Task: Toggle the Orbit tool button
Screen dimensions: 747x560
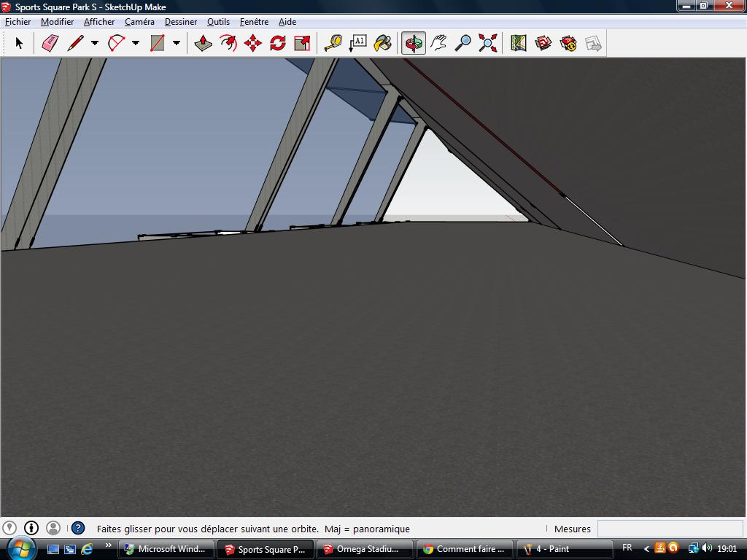Action: point(414,44)
